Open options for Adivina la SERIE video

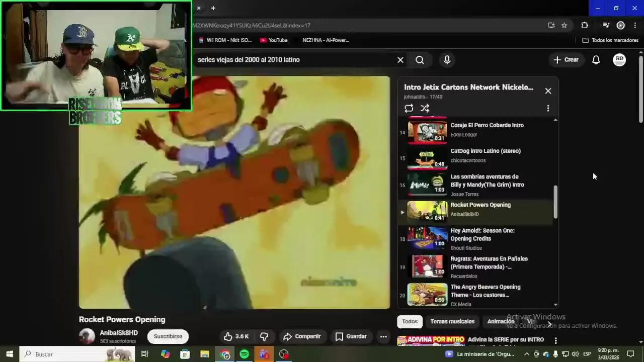pyautogui.click(x=555, y=340)
